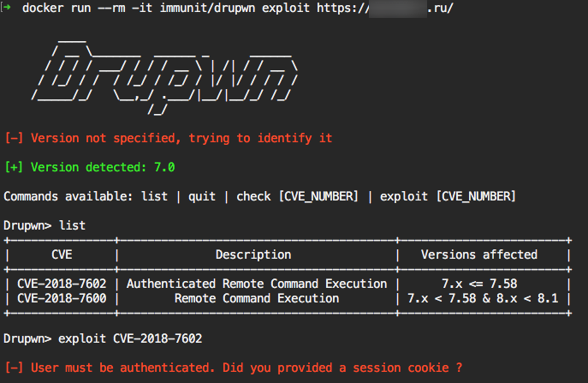Click the '7.x < 7.58 & 8.x < 8.1' cell
Image resolution: width=588 pixels, height=383 pixels.
pyautogui.click(x=483, y=298)
